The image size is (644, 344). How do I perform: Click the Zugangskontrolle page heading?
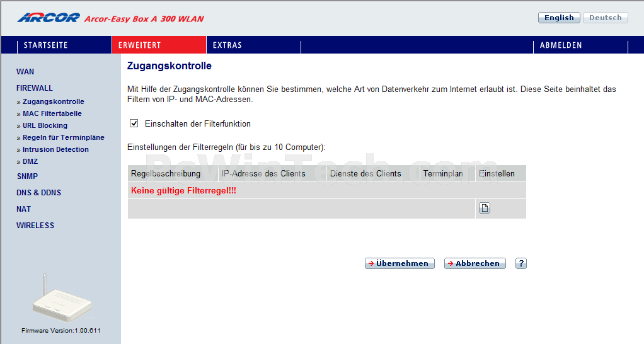[170, 66]
